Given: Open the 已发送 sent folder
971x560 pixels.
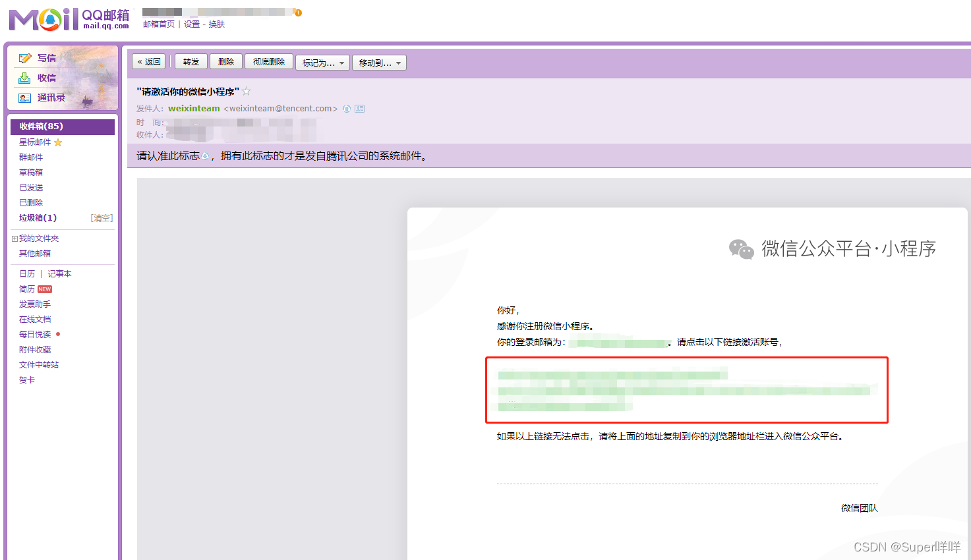Looking at the screenshot, I should 31,188.
